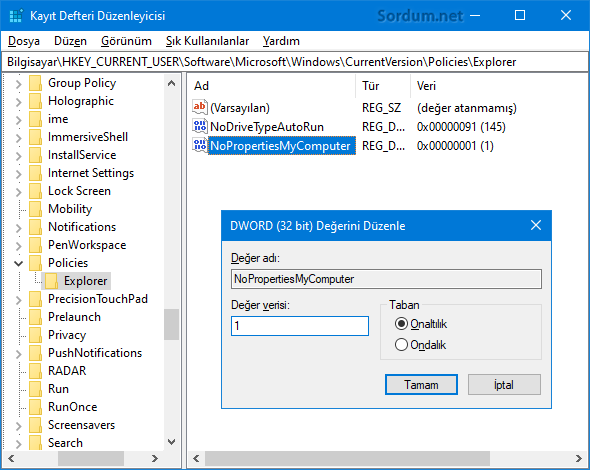Confirm the DWORD edit with Tamam
This screenshot has width=590, height=470.
coord(421,385)
